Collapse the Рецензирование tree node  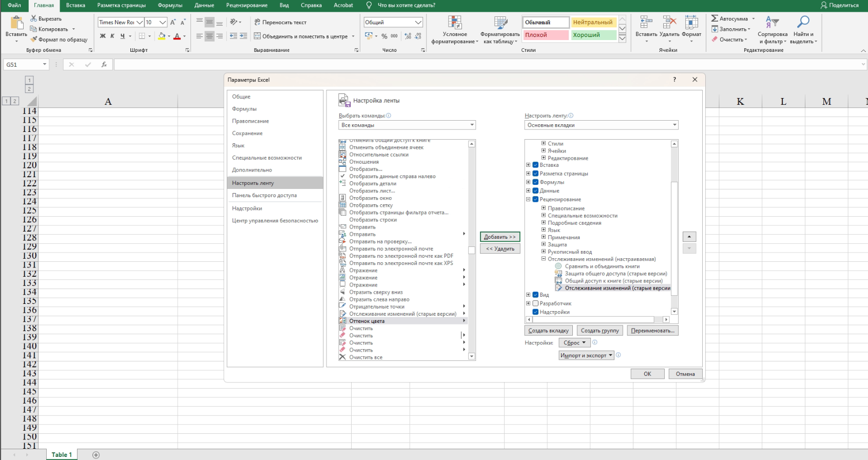tap(528, 199)
